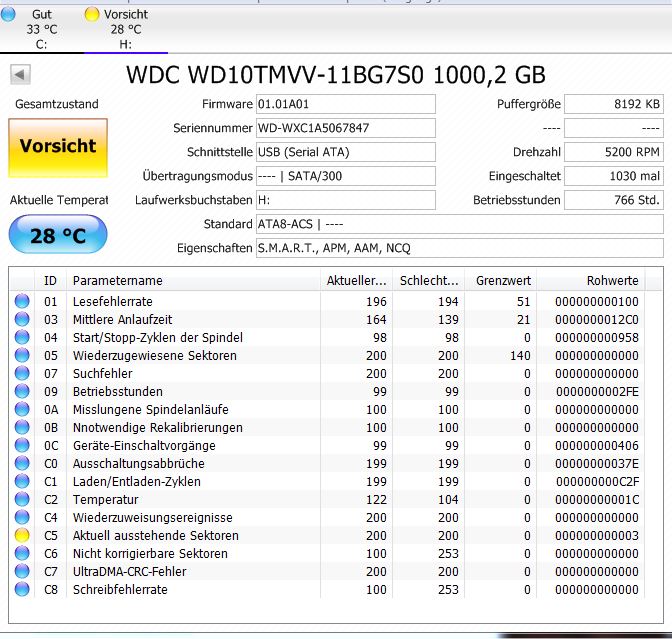Screen dimensions: 672x639
Task: Go to previous disk with back arrow
Action: pyautogui.click(x=20, y=75)
